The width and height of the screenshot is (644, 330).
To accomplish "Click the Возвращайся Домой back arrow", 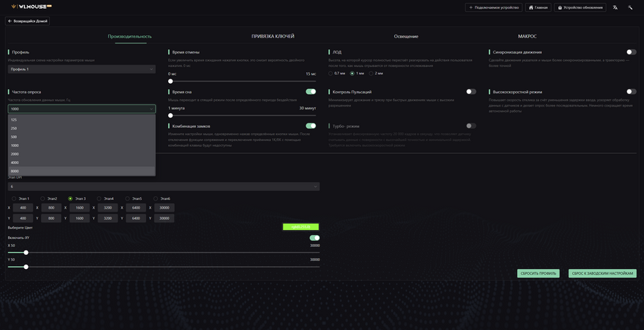I will pyautogui.click(x=27, y=21).
